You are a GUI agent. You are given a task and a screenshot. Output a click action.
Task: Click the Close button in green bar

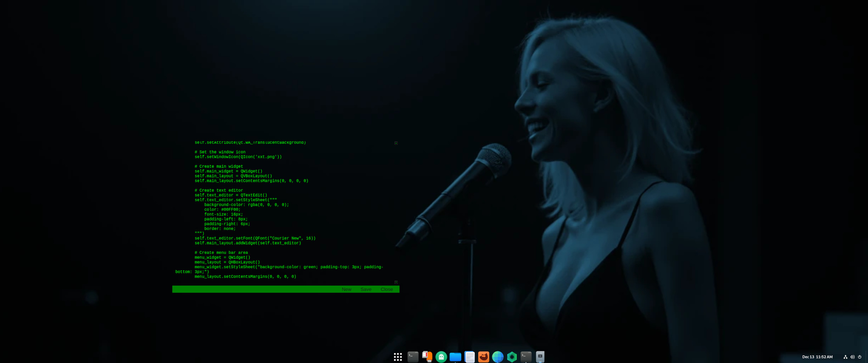tap(387, 289)
